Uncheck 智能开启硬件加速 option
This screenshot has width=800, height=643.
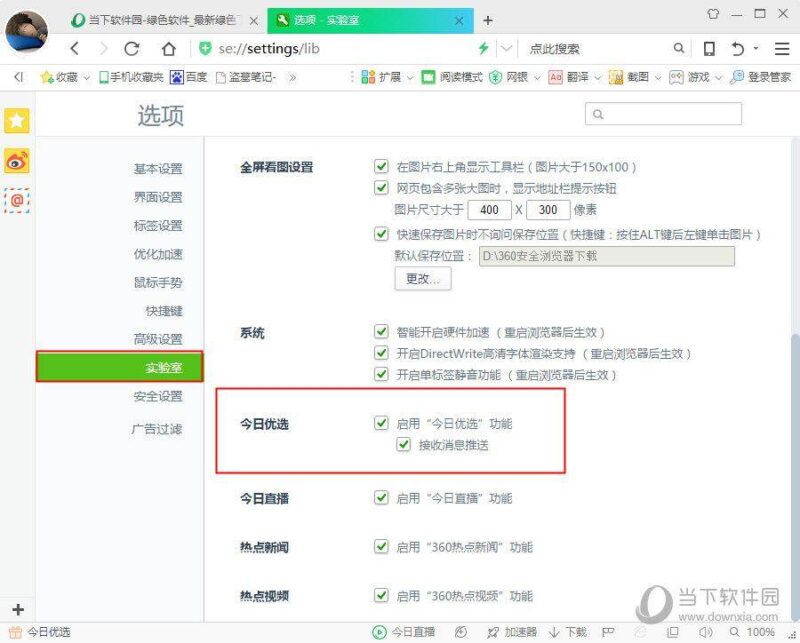381,332
